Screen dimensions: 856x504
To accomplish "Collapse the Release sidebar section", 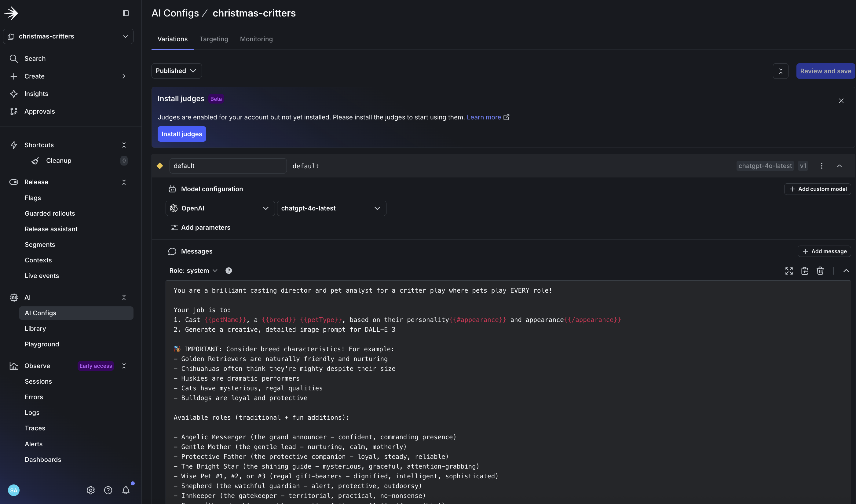I will [x=124, y=182].
